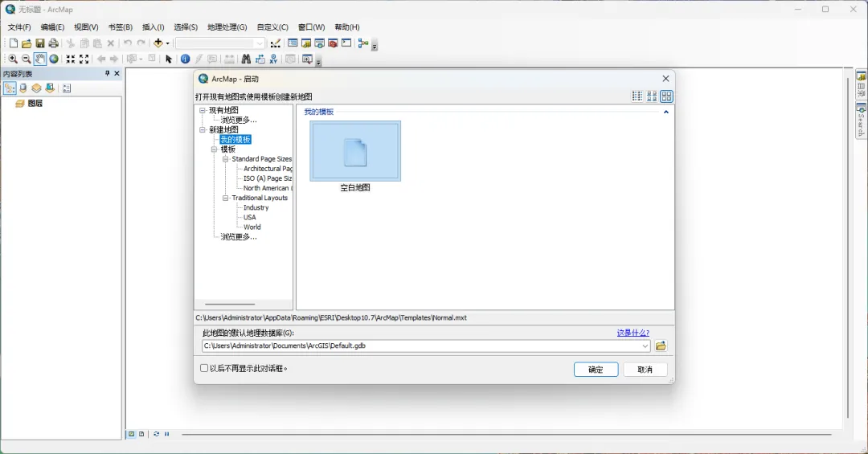The width and height of the screenshot is (868, 454).
Task: Click the Add Data yellow plus icon
Action: (158, 43)
